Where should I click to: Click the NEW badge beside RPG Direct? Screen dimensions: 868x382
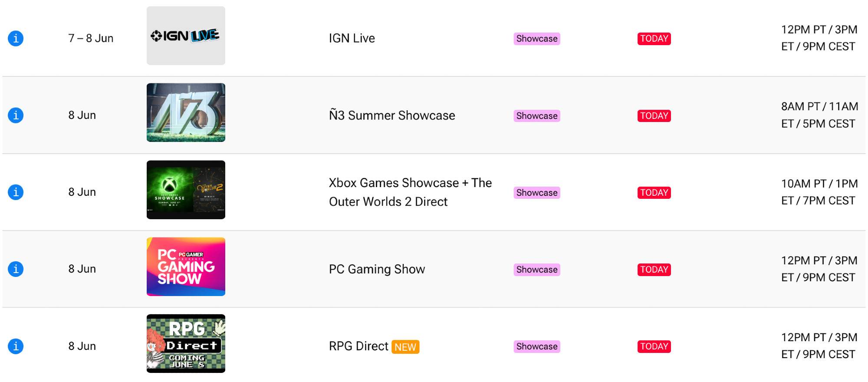(405, 347)
